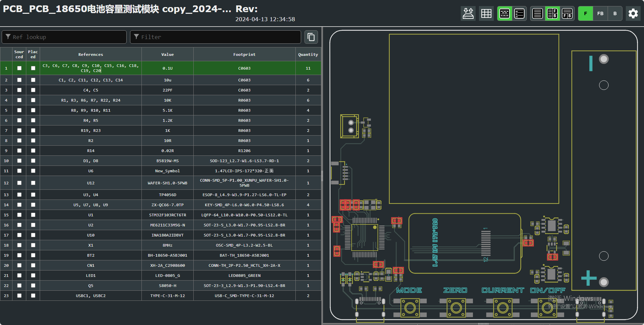Click the Ref lookup input field
Screen dimensions: 644x325
pyautogui.click(x=64, y=37)
